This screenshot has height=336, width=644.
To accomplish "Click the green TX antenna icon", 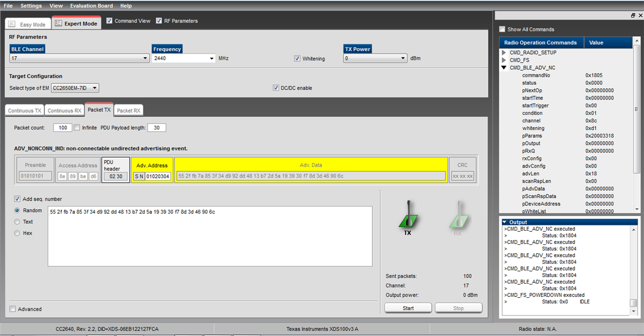I will [408, 214].
